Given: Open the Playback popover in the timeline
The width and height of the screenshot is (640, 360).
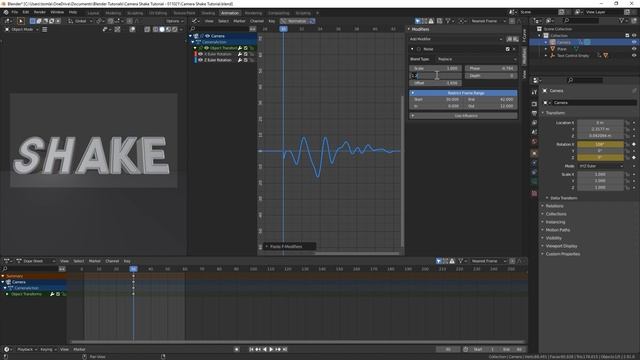Looking at the screenshot, I should point(27,349).
